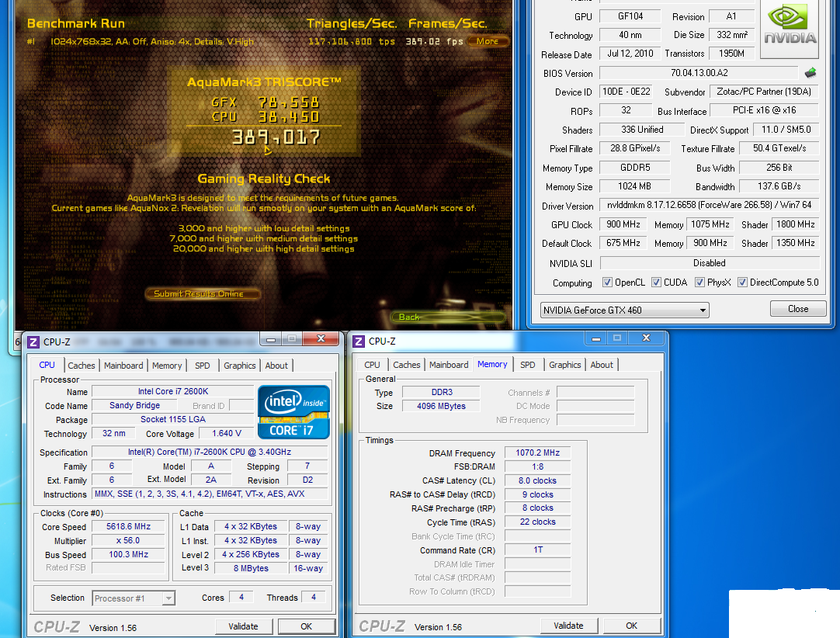Click the Intel Core i7 2600K name
The image size is (840, 638).
(x=173, y=392)
